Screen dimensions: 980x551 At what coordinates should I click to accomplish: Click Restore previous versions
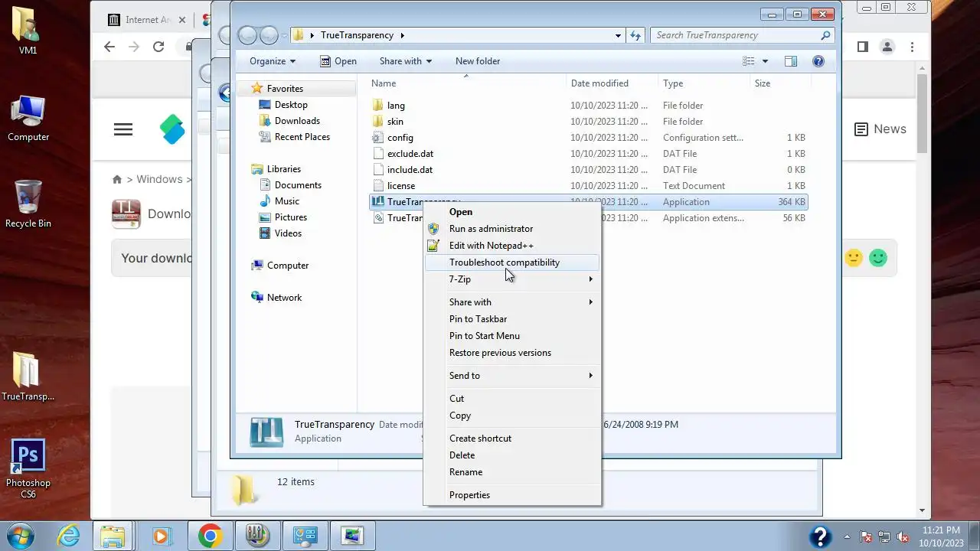[512, 353]
